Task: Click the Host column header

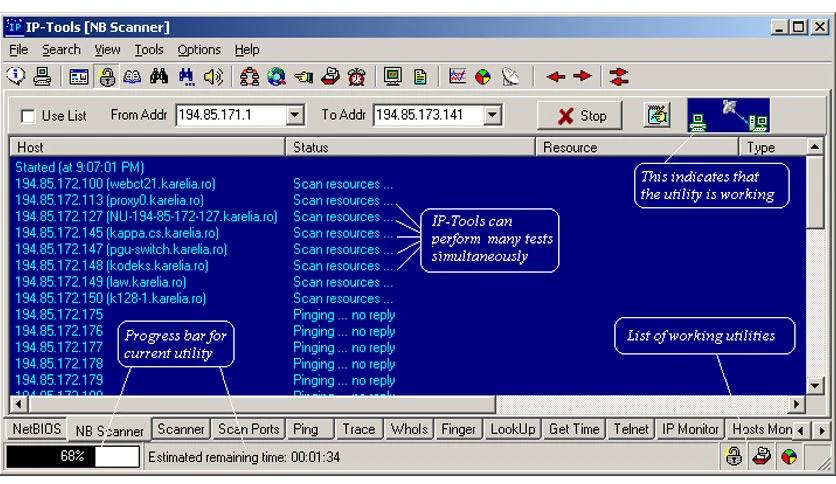Action: coord(147,147)
